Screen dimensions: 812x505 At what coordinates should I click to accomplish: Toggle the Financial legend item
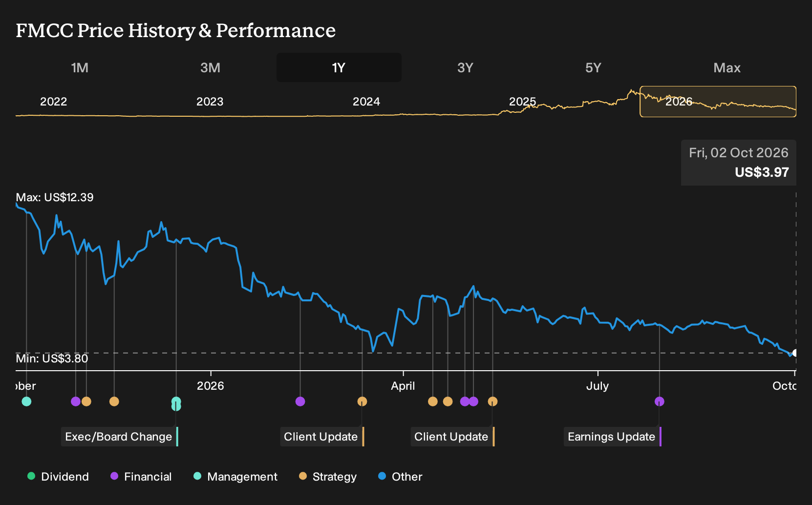141,477
